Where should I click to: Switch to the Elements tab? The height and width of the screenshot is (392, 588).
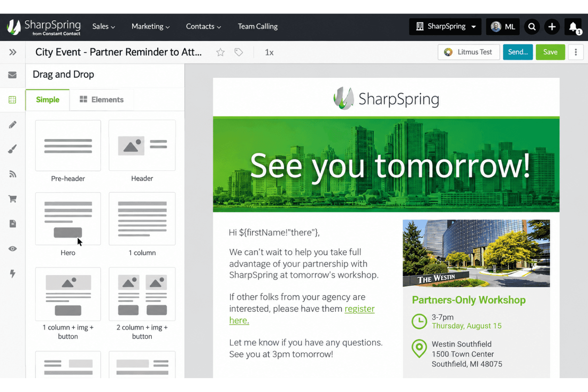(102, 100)
